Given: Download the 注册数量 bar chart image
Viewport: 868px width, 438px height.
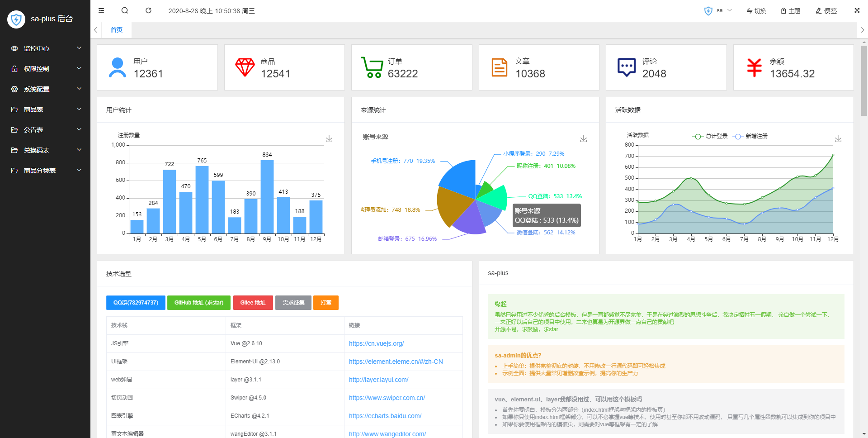Looking at the screenshot, I should [x=329, y=138].
